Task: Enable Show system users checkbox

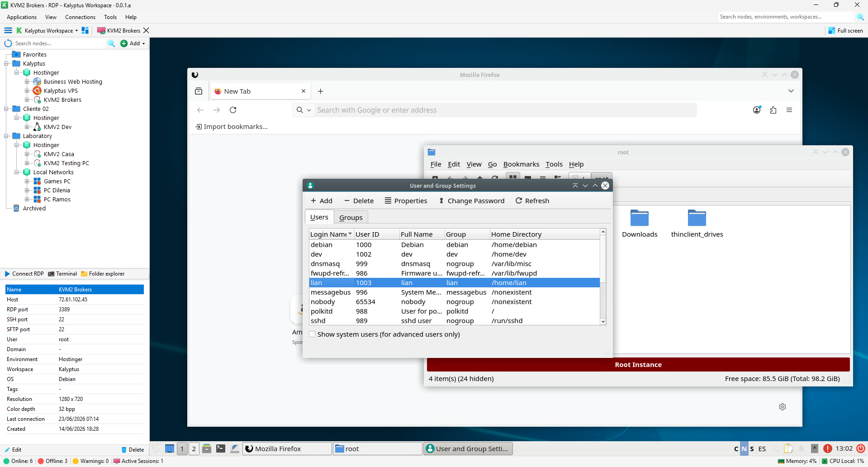Action: 312,334
